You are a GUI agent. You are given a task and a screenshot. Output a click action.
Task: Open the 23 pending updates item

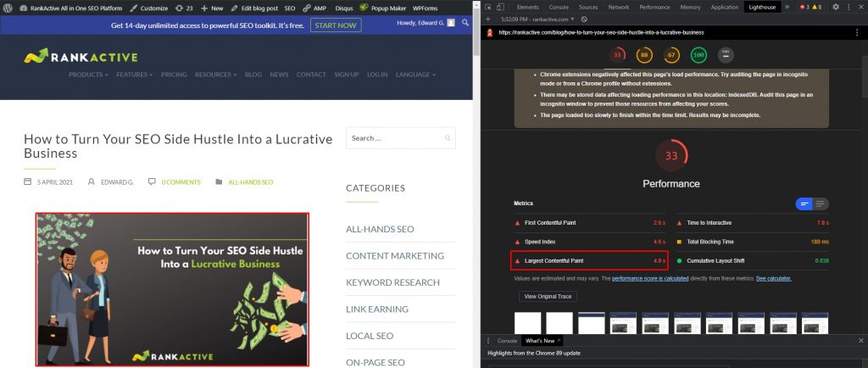pos(184,8)
